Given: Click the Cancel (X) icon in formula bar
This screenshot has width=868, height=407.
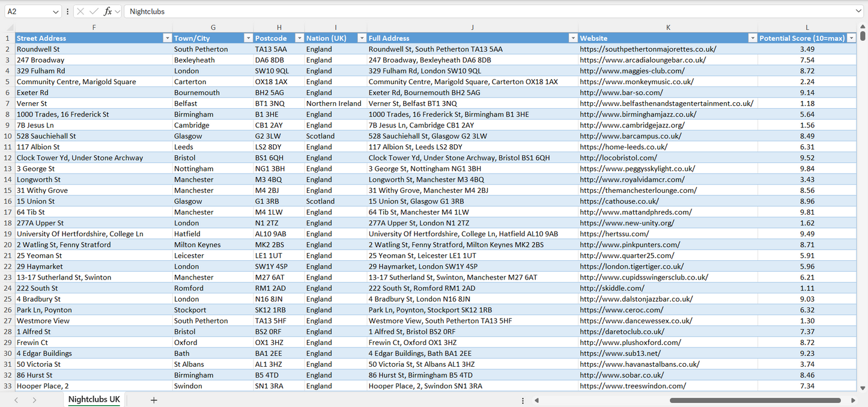Looking at the screenshot, I should (80, 11).
